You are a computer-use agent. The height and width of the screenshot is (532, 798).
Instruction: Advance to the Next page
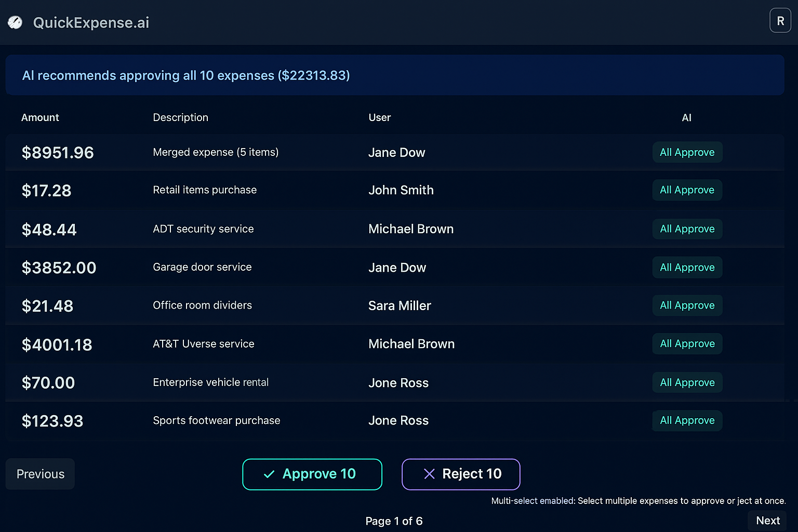767,520
